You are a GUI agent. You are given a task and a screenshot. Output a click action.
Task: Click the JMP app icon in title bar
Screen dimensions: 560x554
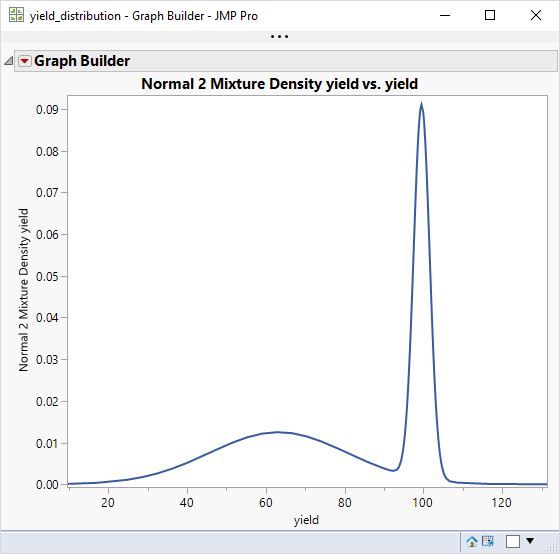pyautogui.click(x=16, y=15)
